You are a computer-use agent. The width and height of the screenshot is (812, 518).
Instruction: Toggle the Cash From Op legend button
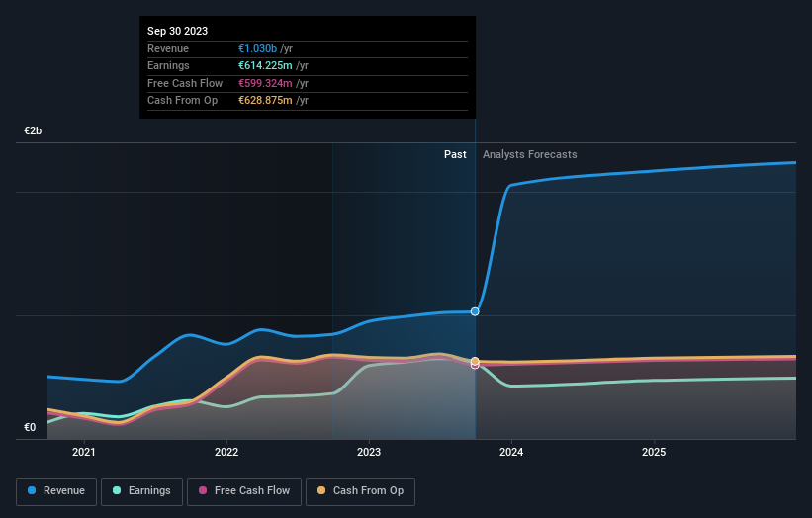click(x=360, y=491)
